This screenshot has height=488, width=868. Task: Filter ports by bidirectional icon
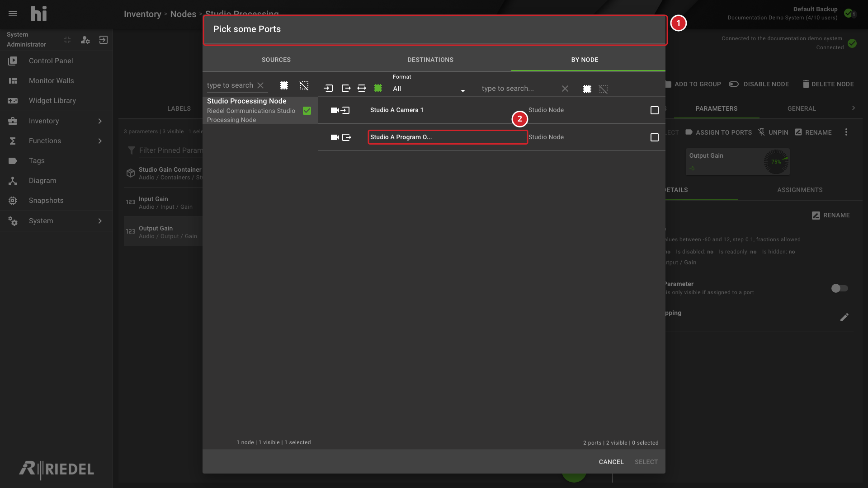(x=362, y=89)
